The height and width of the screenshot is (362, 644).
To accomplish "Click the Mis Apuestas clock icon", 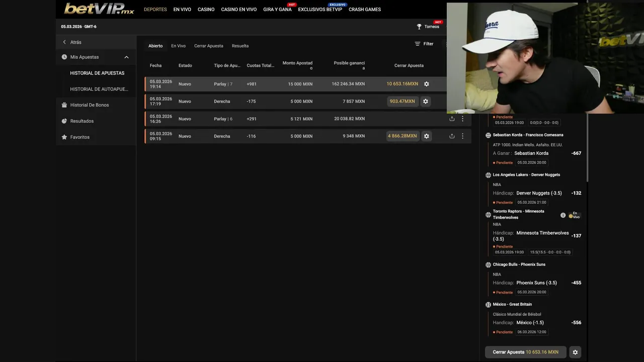I will pos(64,57).
